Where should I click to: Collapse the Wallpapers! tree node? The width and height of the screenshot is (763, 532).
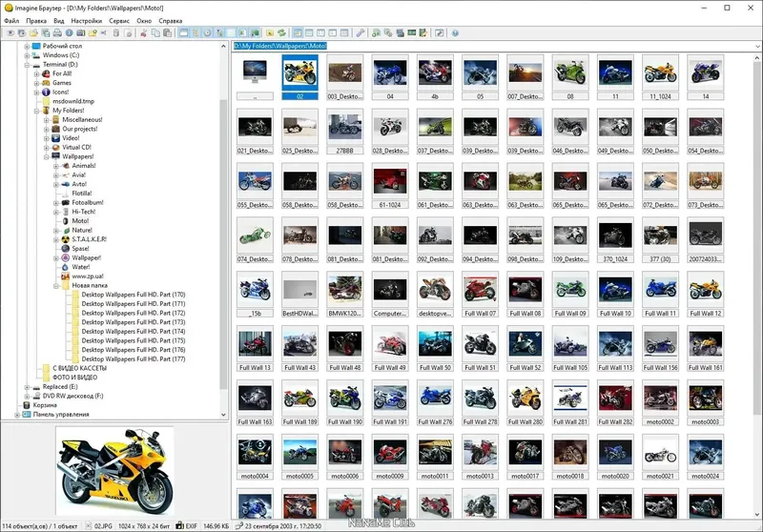[x=46, y=156]
